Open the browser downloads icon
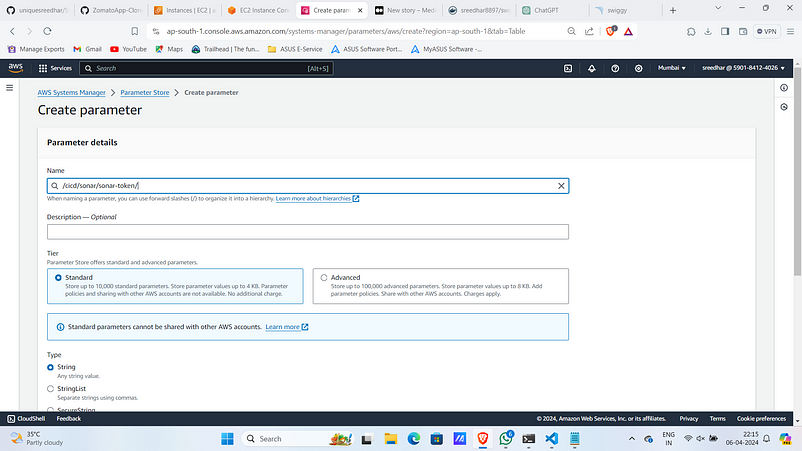This screenshot has width=802, height=451. pyautogui.click(x=708, y=31)
